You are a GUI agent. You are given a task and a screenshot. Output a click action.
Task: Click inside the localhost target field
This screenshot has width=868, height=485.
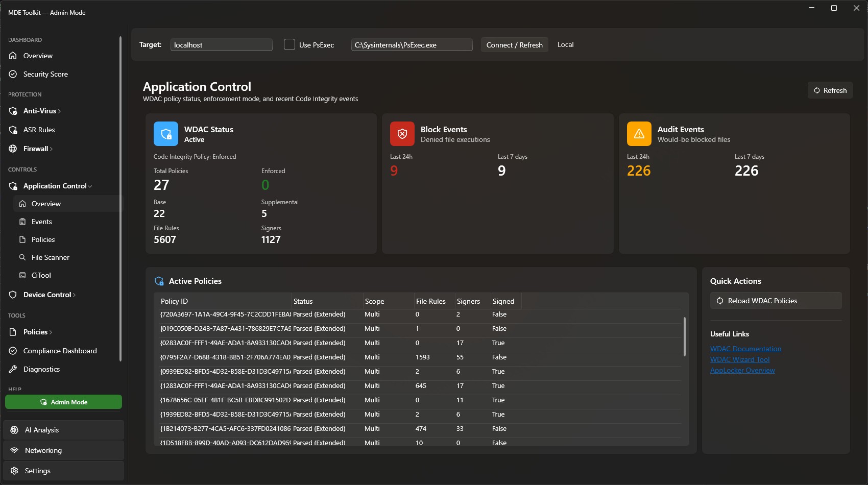[x=221, y=45]
